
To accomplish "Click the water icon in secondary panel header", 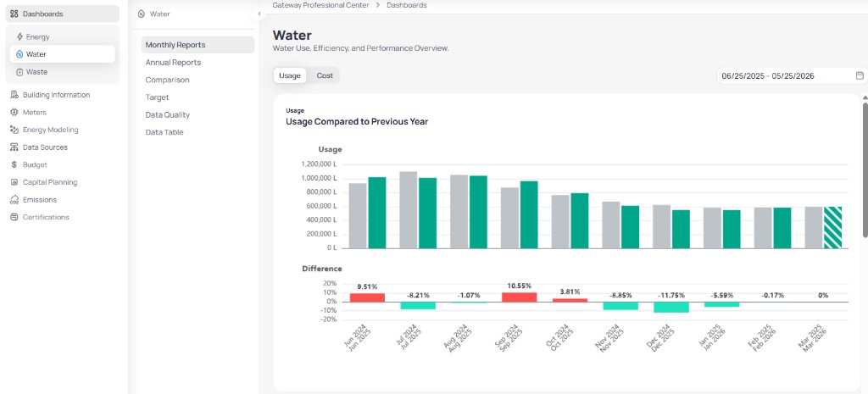I will coord(142,14).
